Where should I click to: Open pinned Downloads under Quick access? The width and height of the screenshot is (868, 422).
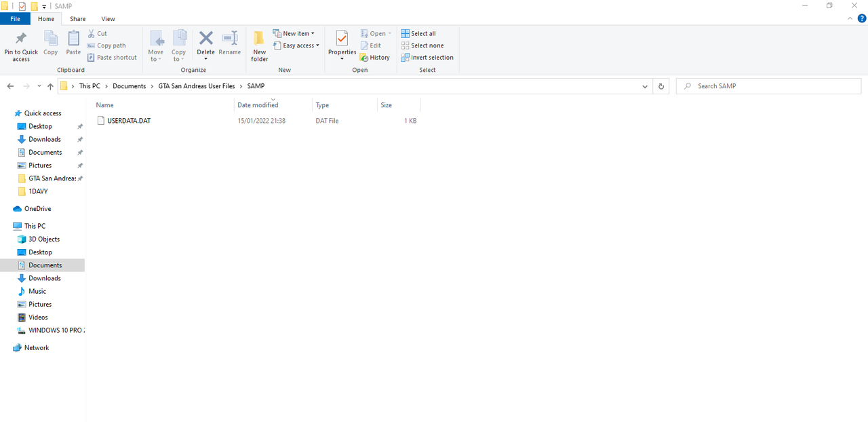click(x=45, y=139)
